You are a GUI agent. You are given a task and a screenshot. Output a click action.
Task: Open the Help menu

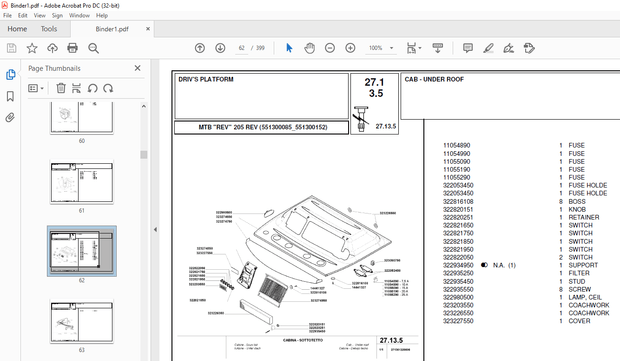point(102,15)
